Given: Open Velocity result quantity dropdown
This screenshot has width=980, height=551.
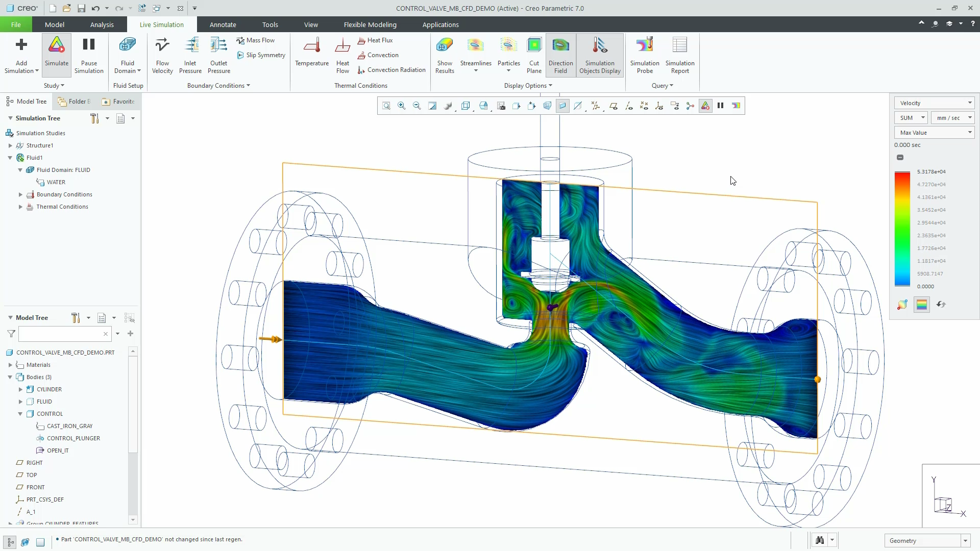Looking at the screenshot, I should pos(935,103).
